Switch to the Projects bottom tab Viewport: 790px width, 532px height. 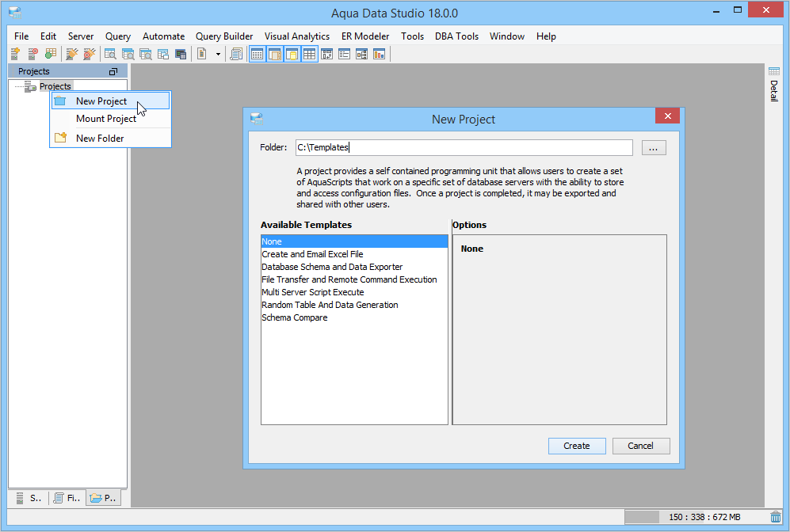[103, 498]
